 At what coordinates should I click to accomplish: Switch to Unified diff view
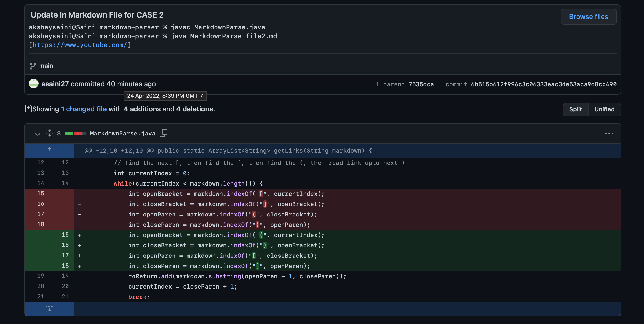[x=604, y=109]
